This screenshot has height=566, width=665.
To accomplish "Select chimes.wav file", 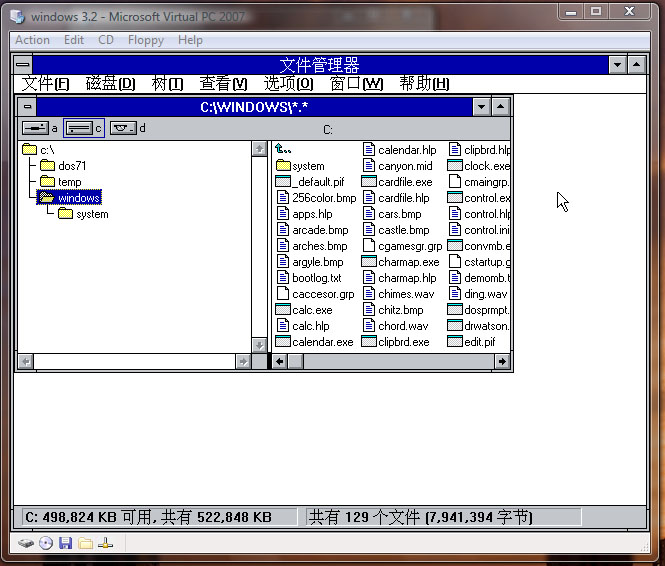I will (x=399, y=294).
